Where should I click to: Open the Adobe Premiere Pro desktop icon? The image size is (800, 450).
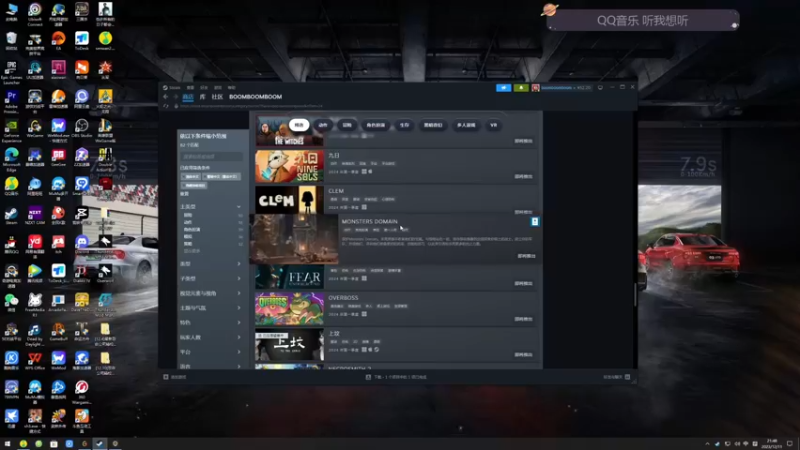point(11,102)
